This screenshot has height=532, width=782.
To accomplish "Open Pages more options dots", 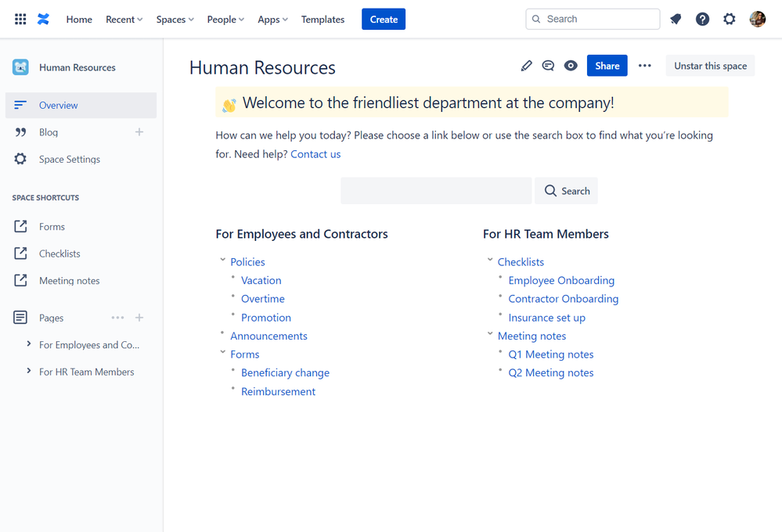I will (x=117, y=318).
